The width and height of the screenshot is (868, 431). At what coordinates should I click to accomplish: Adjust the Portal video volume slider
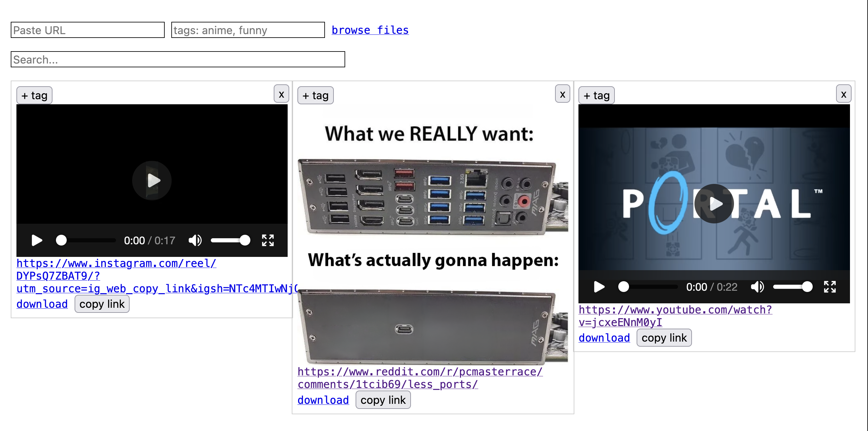pos(792,287)
